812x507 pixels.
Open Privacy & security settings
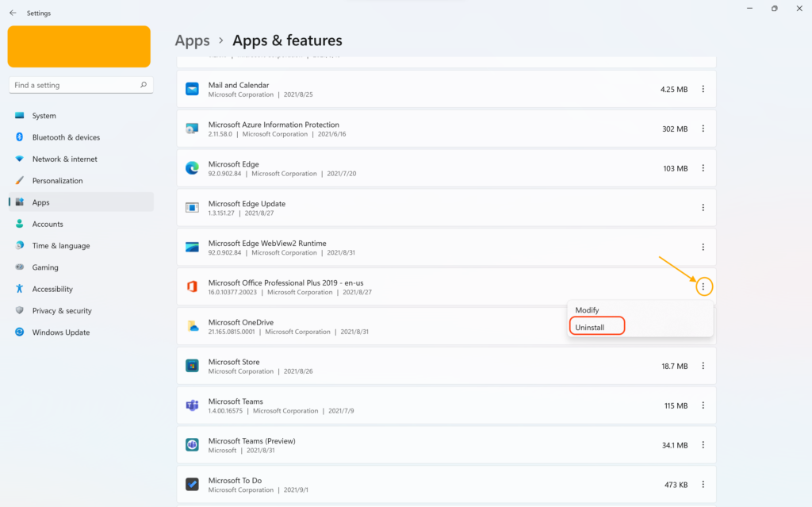pos(62,311)
